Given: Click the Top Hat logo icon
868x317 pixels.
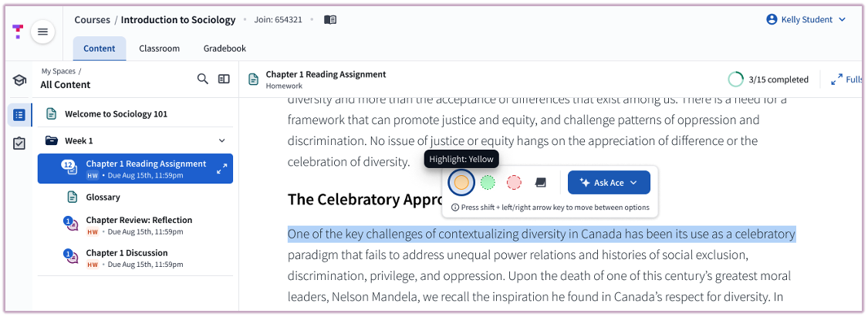Looking at the screenshot, I should (18, 32).
